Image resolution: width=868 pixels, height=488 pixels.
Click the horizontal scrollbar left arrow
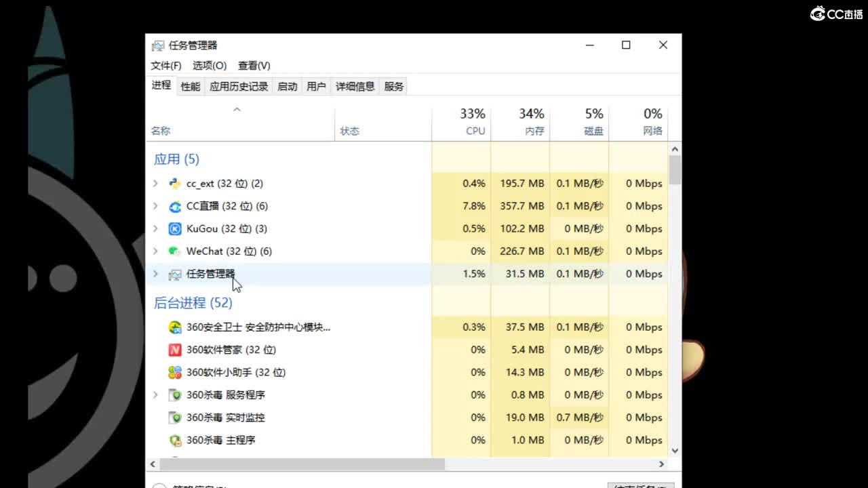tap(153, 464)
